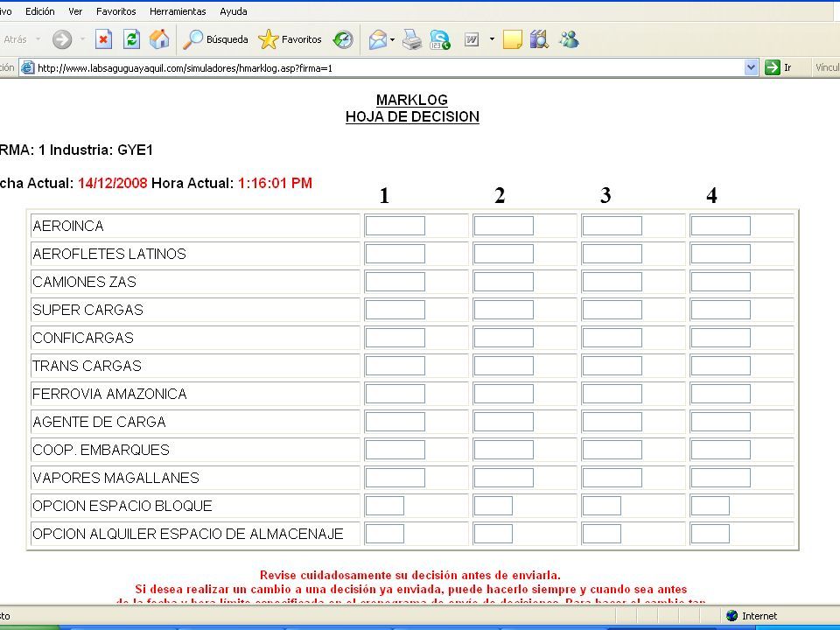840x630 pixels.
Task: Click TRANS CARGAS column 2 input
Action: pos(504,366)
